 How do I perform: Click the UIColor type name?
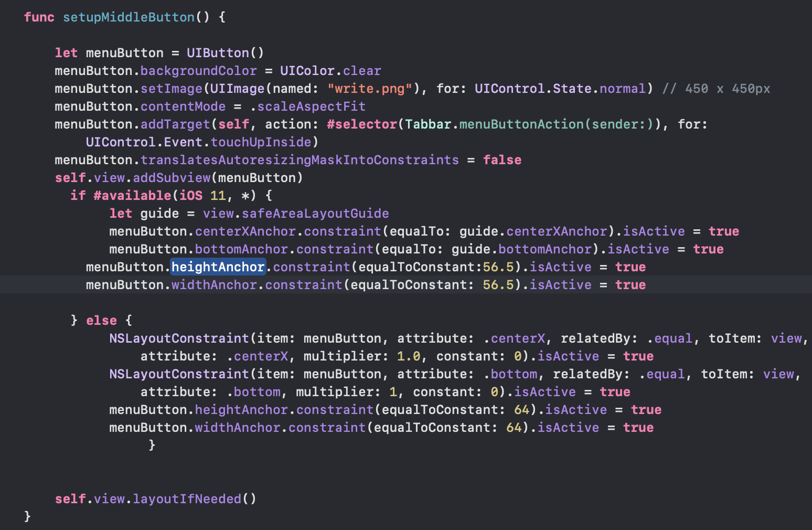(x=307, y=71)
